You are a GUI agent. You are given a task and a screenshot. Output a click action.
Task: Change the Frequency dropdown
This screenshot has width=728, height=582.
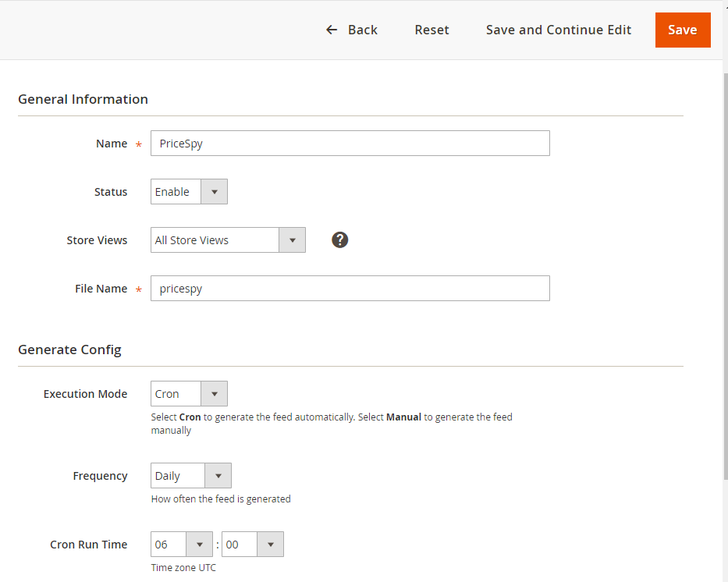pyautogui.click(x=191, y=475)
